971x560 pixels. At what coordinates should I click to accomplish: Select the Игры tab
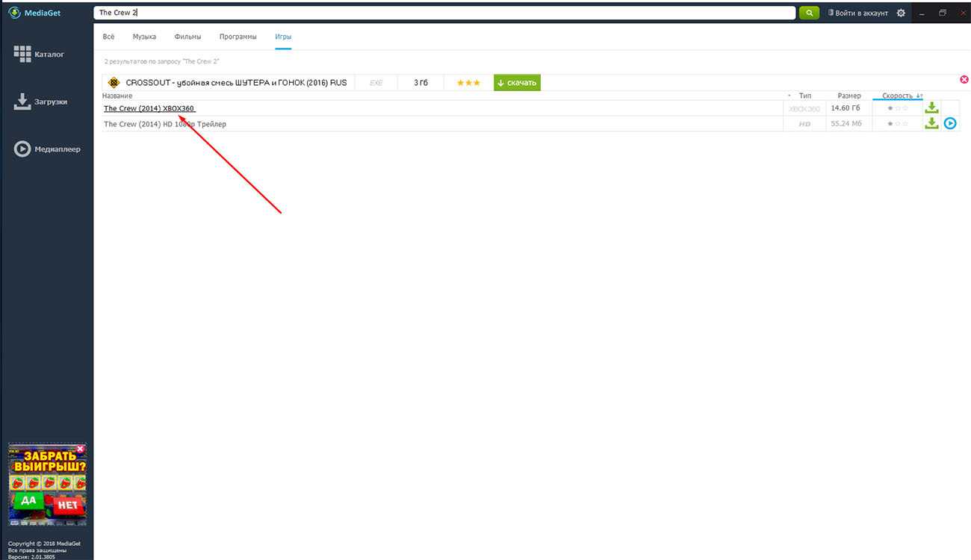click(x=283, y=37)
